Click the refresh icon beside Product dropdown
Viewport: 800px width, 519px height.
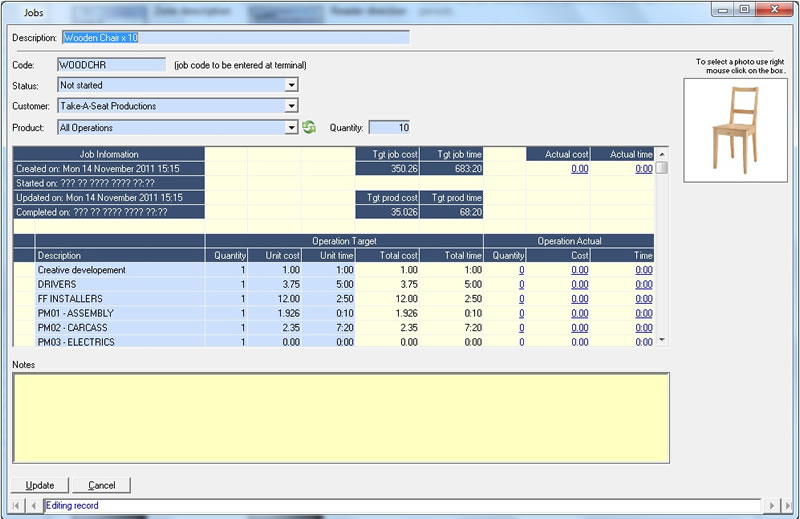click(309, 128)
